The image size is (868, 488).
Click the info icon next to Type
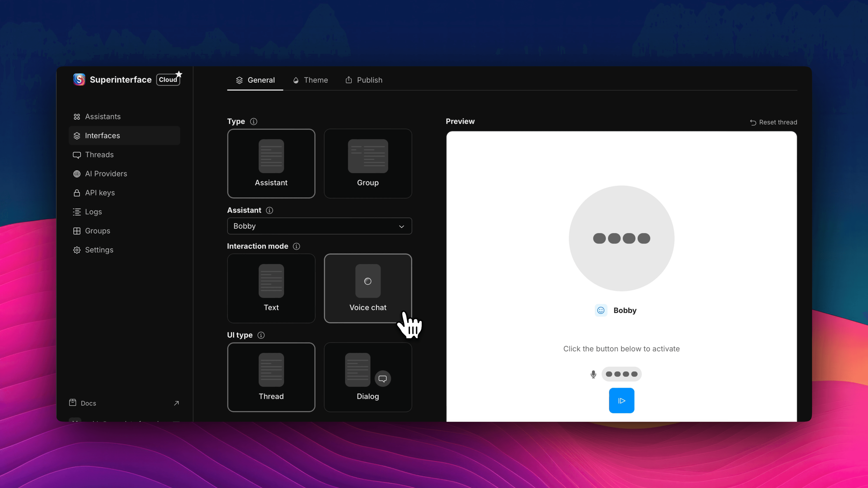pos(253,121)
